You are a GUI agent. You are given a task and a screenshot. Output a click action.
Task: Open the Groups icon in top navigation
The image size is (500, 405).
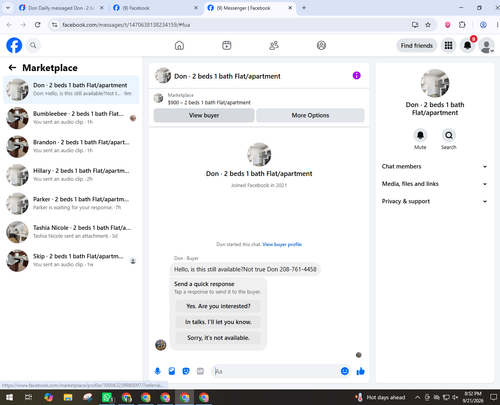coord(321,45)
